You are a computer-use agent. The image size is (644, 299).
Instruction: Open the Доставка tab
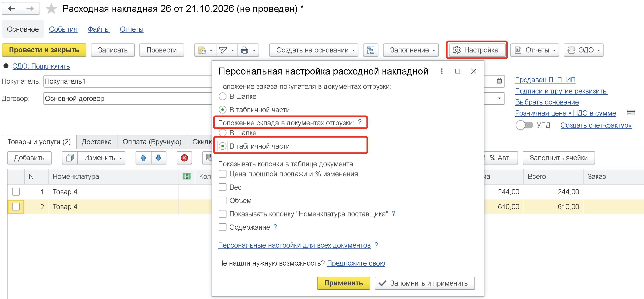coord(97,142)
